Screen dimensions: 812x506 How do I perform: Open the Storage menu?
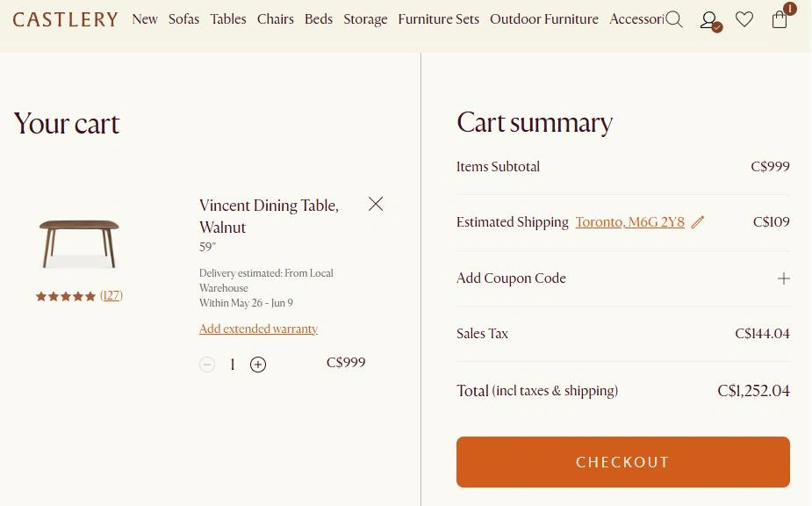pos(365,19)
